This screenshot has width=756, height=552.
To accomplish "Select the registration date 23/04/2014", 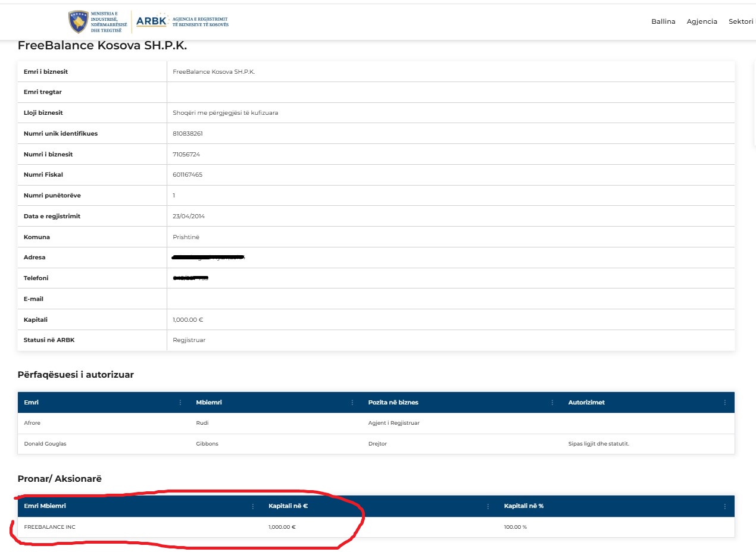I will 189,217.
